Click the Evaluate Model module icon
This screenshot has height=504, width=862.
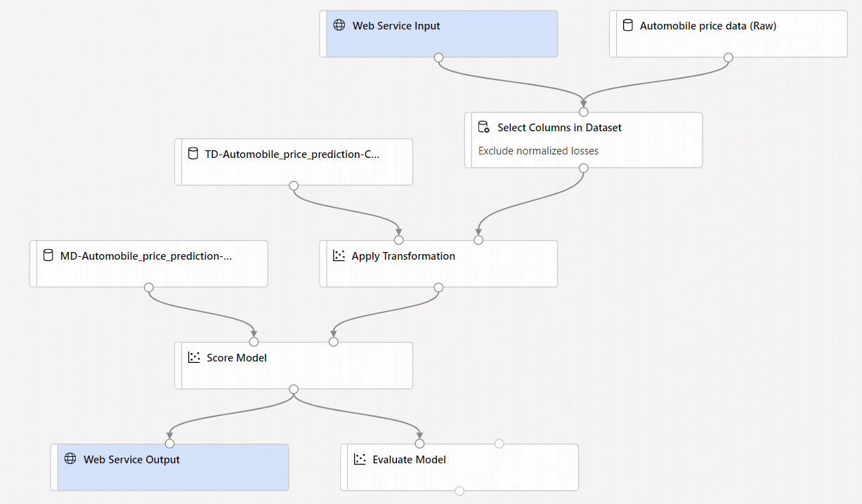tap(359, 459)
